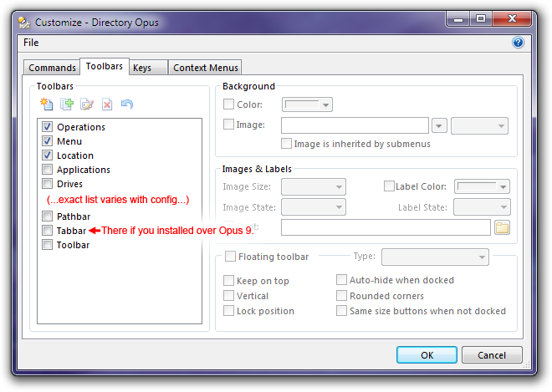Check Auto-hide when docked
Screen dimensions: 552x392
coord(341,280)
